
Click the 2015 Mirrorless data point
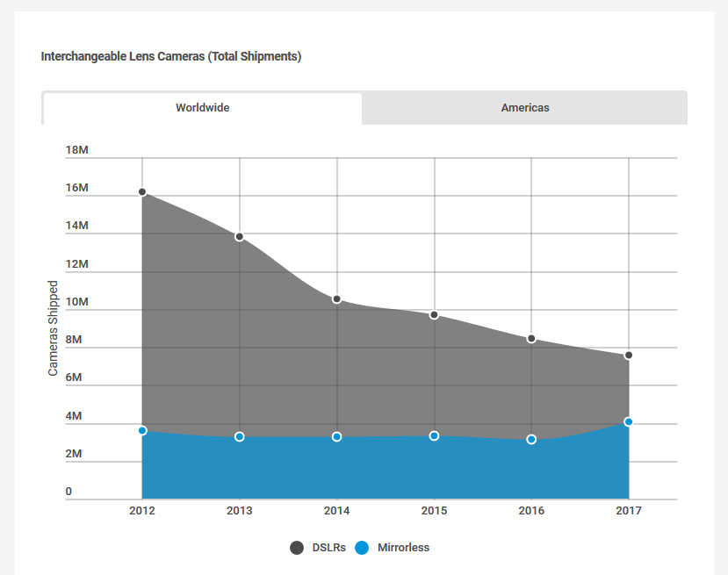pyautogui.click(x=434, y=435)
